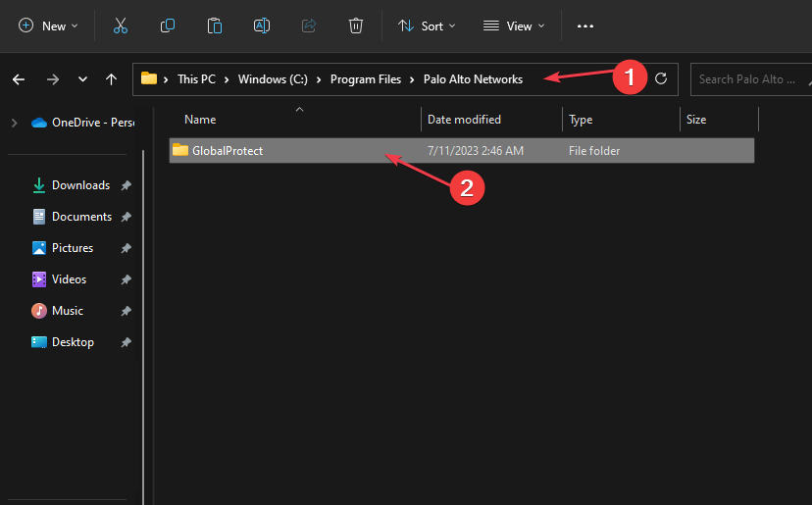Click the Paste clipboard icon
Screen dimensions: 812x505
tap(215, 25)
